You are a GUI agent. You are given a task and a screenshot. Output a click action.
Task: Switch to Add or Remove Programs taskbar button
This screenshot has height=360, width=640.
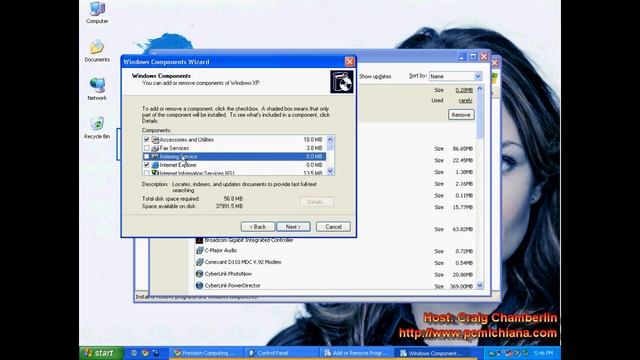tap(356, 353)
